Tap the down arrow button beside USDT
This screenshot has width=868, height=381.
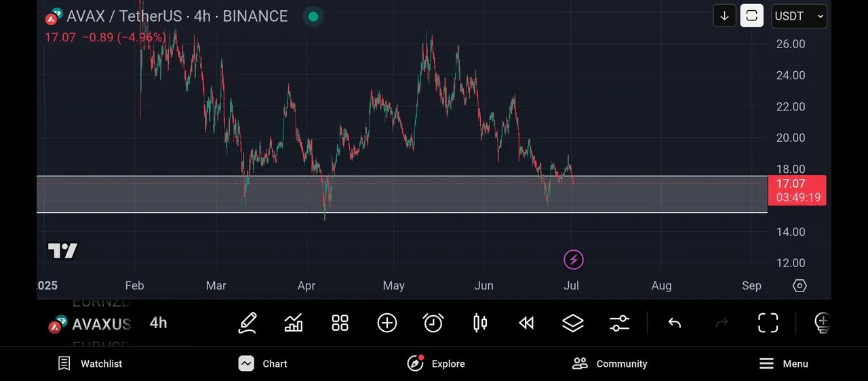click(x=724, y=16)
